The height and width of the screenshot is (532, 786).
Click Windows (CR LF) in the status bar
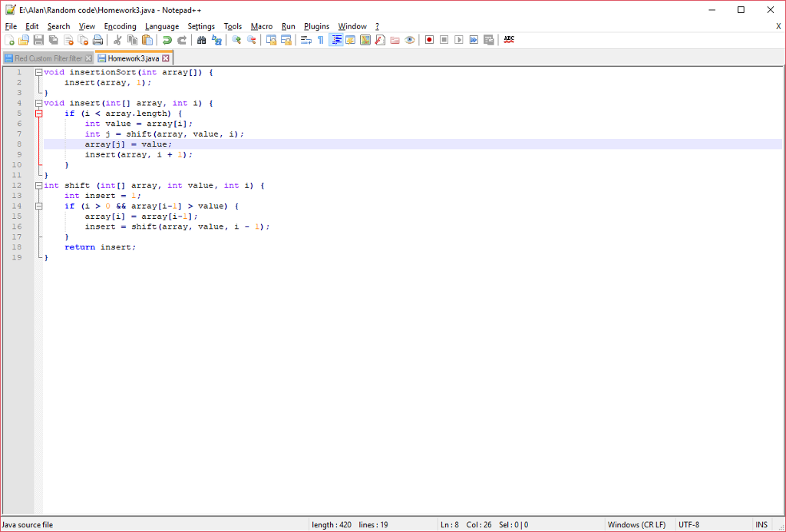(637, 524)
